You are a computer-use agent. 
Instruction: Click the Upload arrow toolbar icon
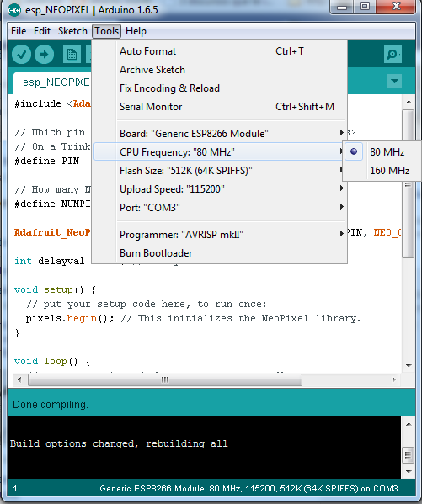(44, 55)
